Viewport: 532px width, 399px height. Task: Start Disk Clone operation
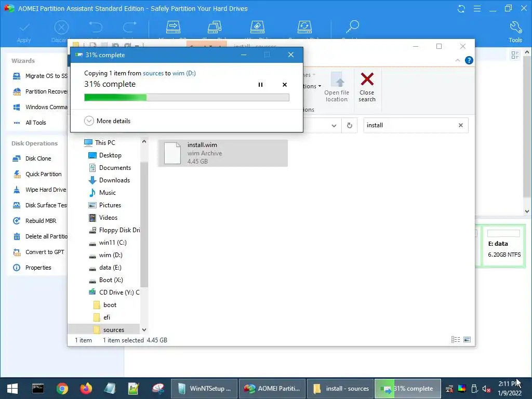[32, 158]
